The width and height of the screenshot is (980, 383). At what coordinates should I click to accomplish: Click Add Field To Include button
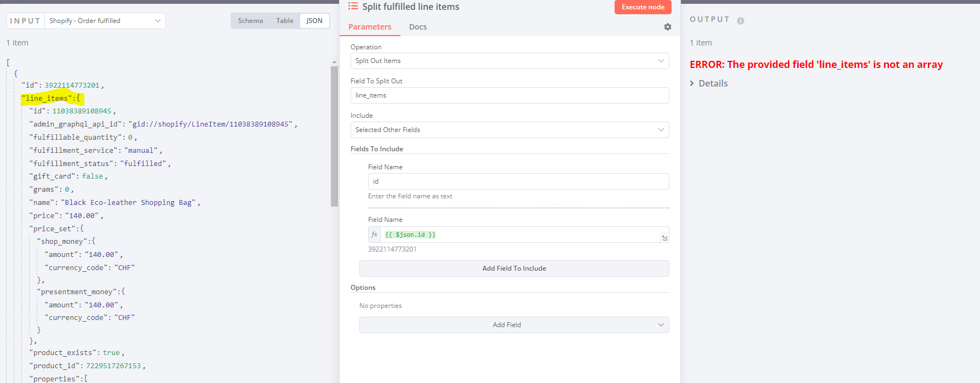pyautogui.click(x=514, y=268)
